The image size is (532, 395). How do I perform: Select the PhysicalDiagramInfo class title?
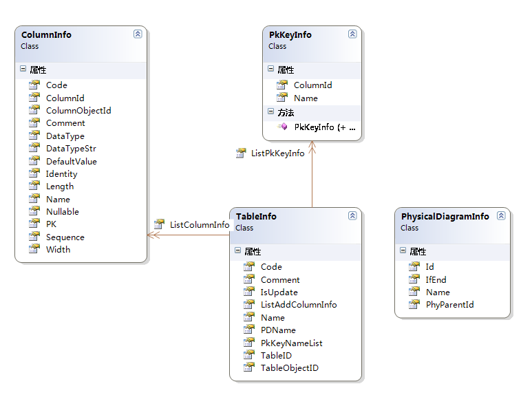(x=445, y=216)
